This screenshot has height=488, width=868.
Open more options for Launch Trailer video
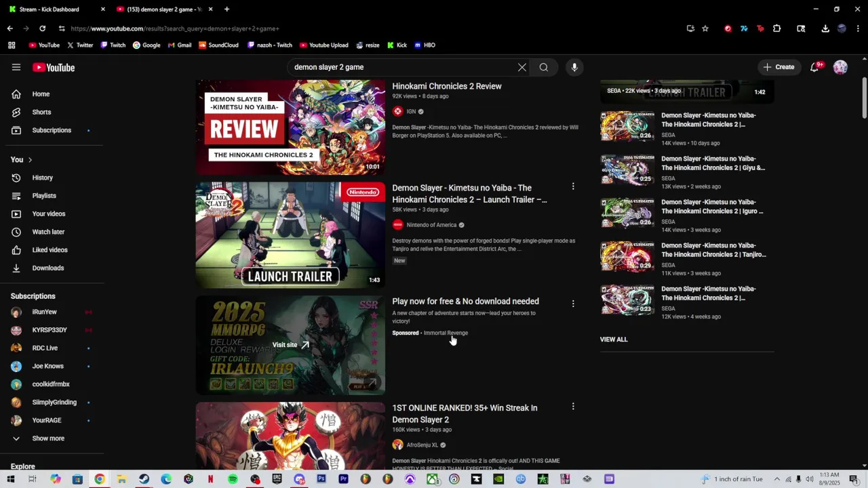point(573,186)
